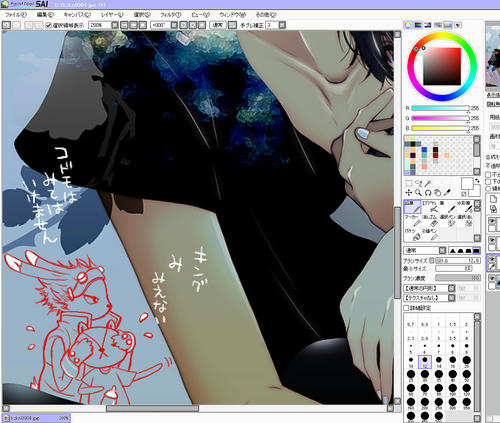
Task: Select the Marker (マーカー) tool
Action: (412, 221)
